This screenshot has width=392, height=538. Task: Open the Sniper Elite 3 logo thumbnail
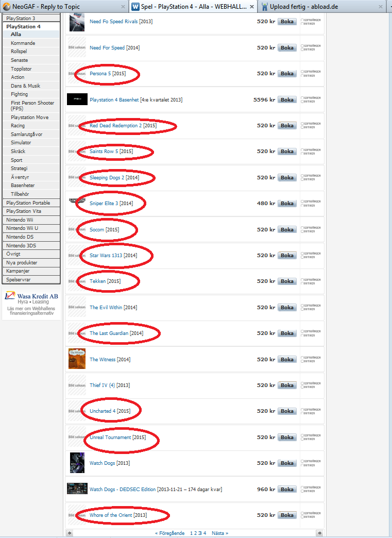77,200
